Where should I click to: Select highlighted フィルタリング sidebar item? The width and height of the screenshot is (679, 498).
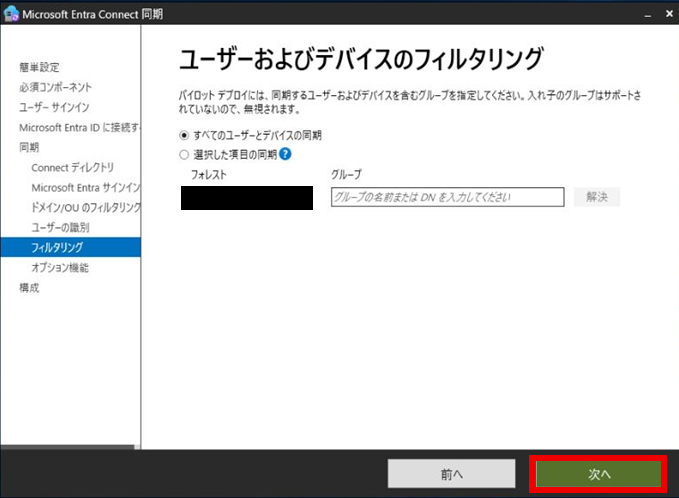57,247
